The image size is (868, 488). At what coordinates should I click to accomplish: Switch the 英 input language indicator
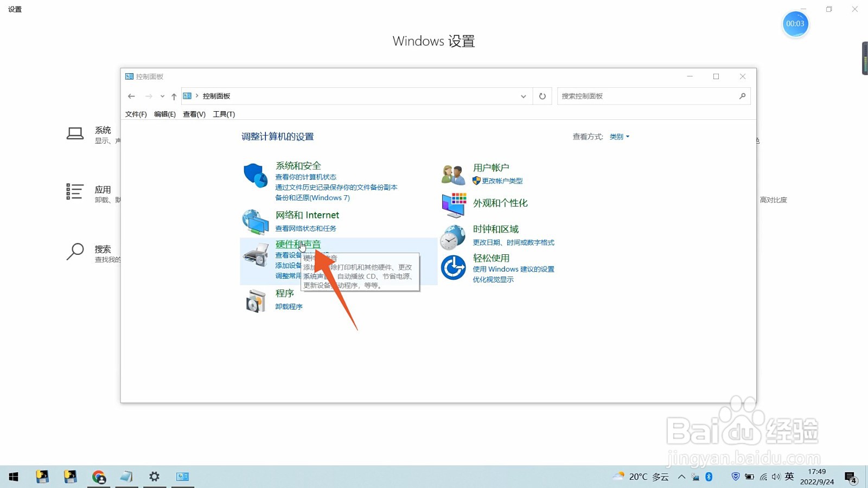coord(789,477)
